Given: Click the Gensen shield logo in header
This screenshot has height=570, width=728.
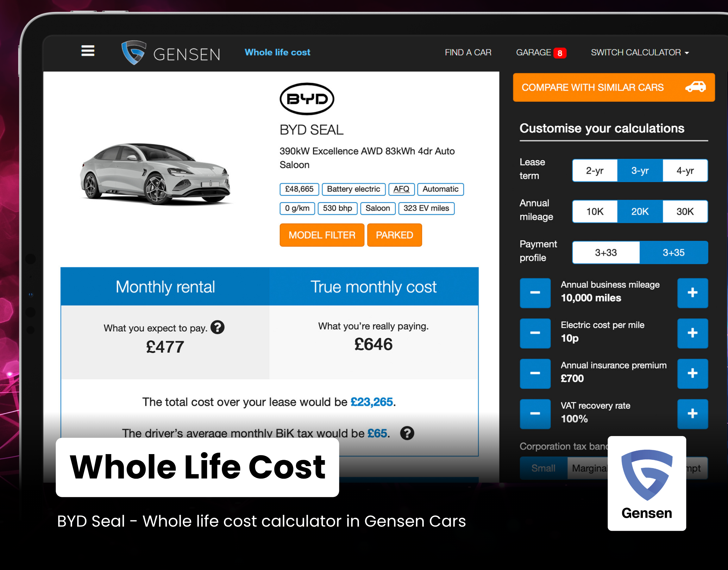Looking at the screenshot, I should (134, 52).
